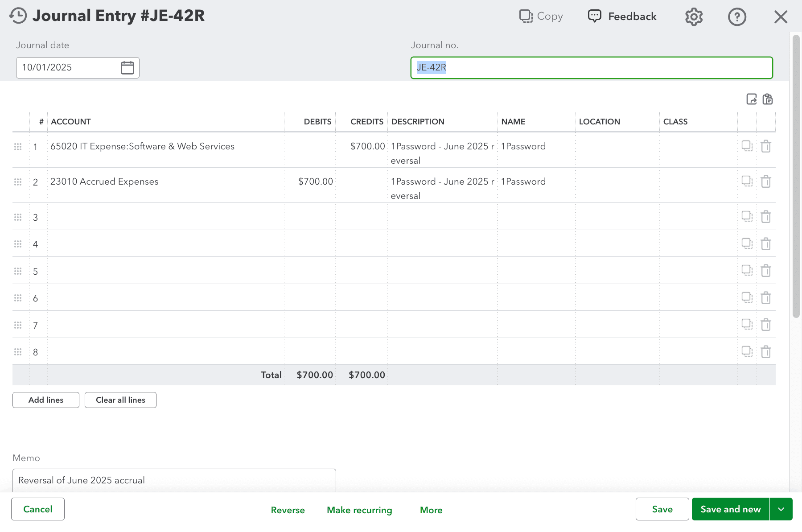Open the Feedback panel

621,16
